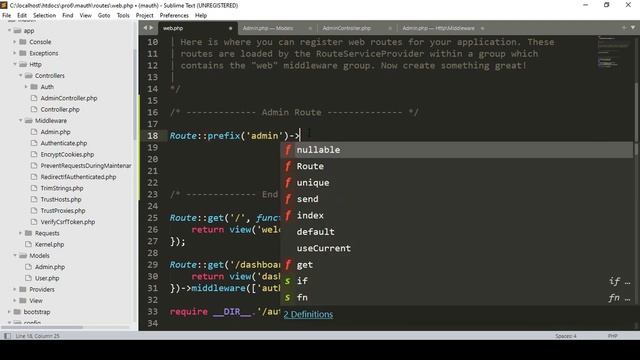
Task: Expand the Auth folder
Action: pyautogui.click(x=26, y=87)
